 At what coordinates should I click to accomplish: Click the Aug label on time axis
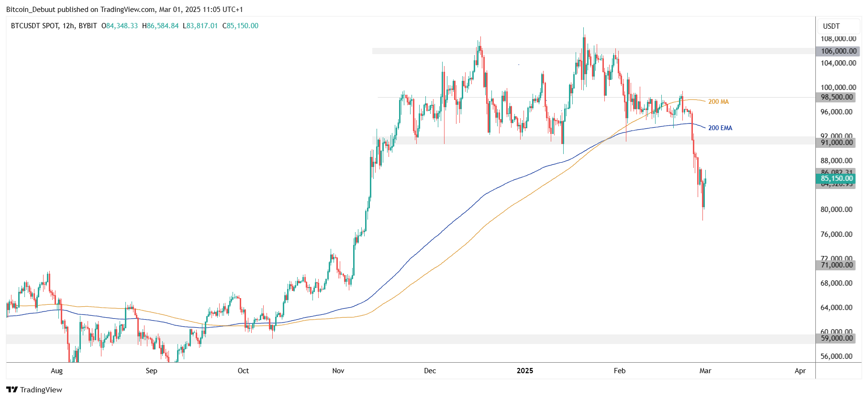[56, 371]
